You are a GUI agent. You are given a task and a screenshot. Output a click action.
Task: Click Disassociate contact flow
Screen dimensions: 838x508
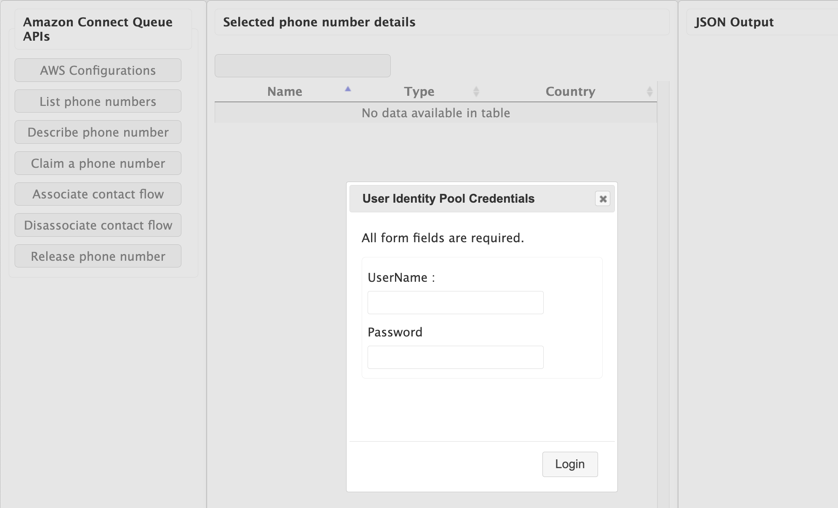point(98,225)
